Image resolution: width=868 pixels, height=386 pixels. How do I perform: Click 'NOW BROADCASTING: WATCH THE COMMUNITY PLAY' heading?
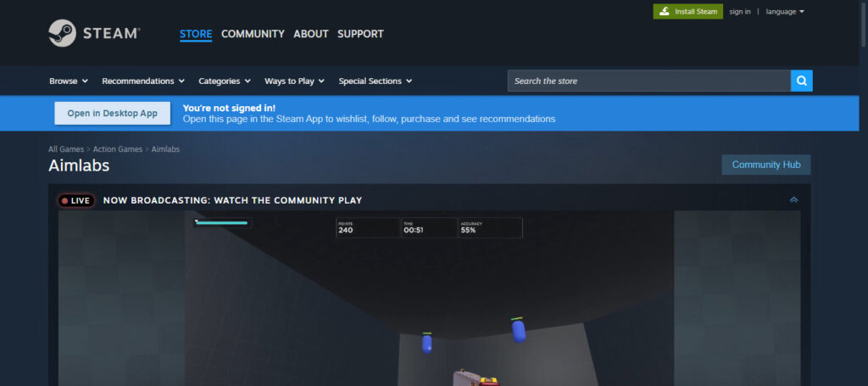[232, 200]
